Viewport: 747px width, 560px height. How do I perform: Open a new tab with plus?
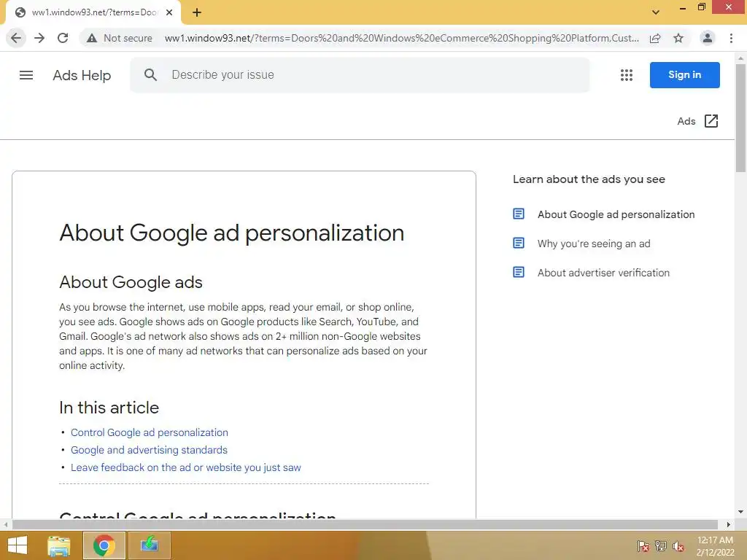click(x=197, y=12)
